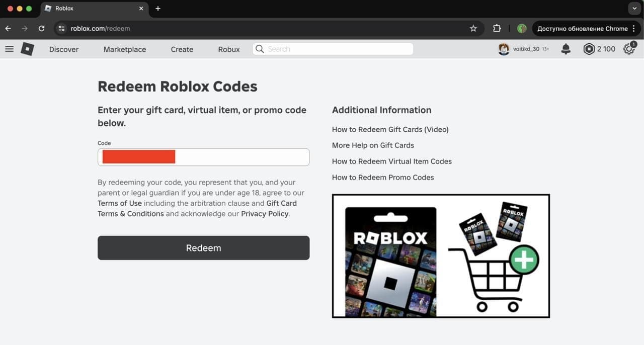The image size is (644, 345).
Task: Open the hamburger navigation menu
Action: point(9,49)
